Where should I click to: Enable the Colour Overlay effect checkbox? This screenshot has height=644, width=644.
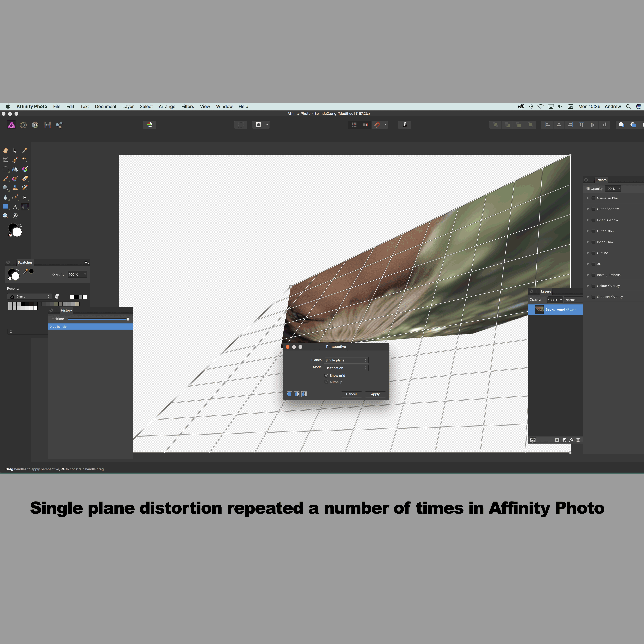coord(593,286)
